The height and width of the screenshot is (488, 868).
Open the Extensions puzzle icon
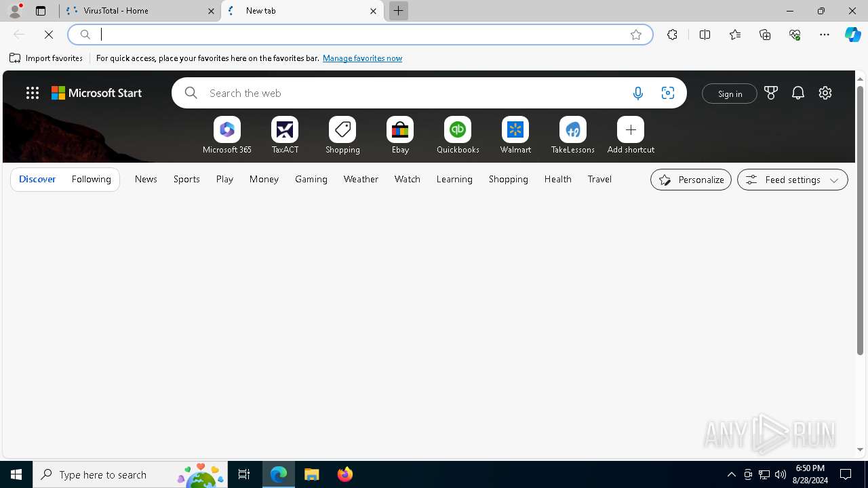pos(672,35)
